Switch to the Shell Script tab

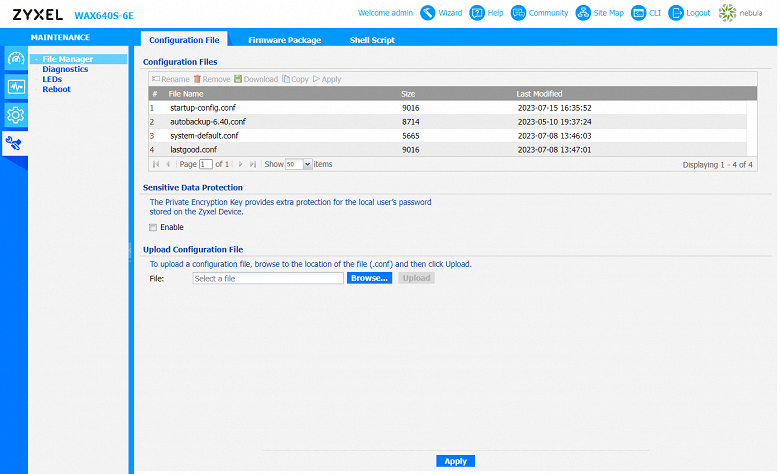pyautogui.click(x=372, y=40)
